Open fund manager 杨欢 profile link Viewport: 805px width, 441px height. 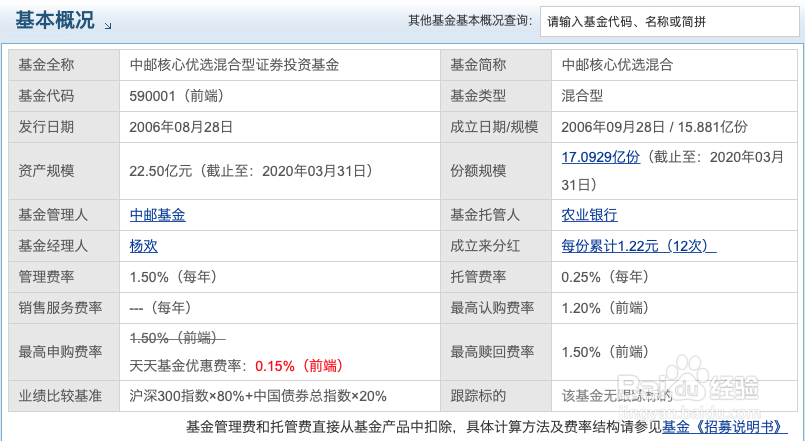pyautogui.click(x=144, y=246)
